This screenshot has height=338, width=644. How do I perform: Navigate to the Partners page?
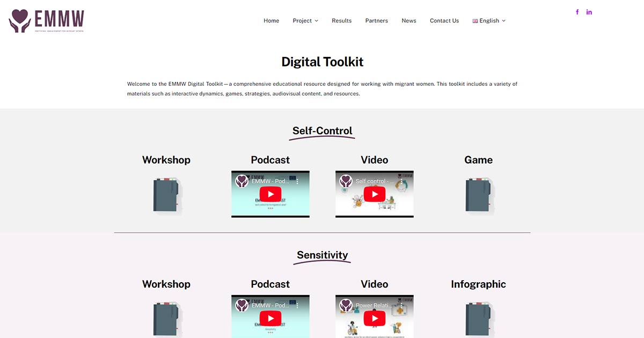[x=377, y=21]
